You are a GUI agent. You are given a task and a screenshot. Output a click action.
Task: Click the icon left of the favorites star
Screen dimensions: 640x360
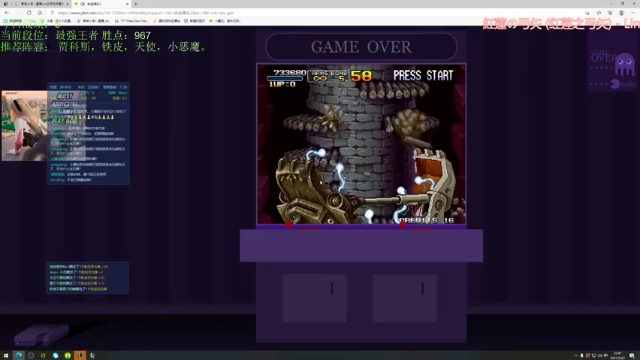click(587, 13)
